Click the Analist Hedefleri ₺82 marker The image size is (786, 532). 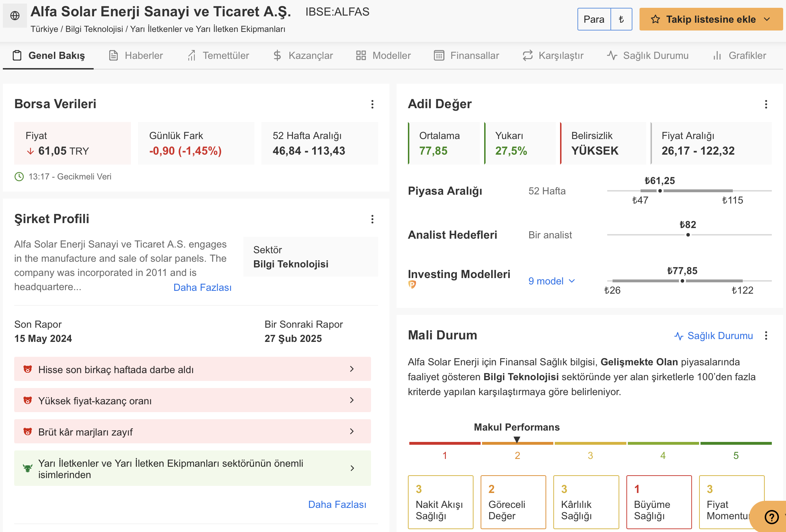click(x=688, y=235)
